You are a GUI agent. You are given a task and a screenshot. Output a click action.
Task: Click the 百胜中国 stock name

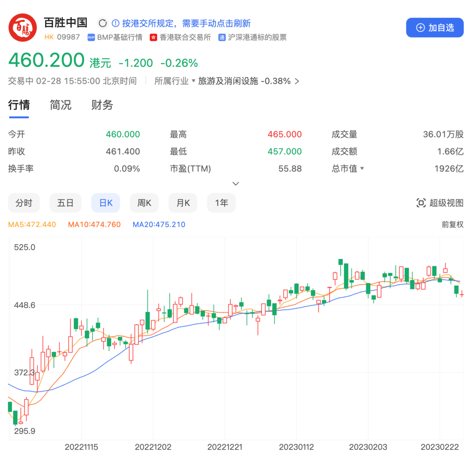tap(66, 23)
